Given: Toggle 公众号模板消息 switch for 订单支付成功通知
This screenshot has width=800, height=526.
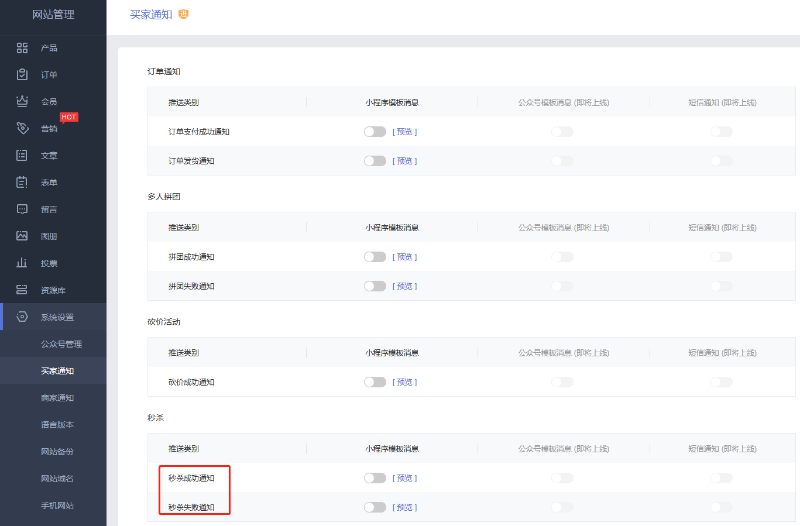Looking at the screenshot, I should [562, 132].
